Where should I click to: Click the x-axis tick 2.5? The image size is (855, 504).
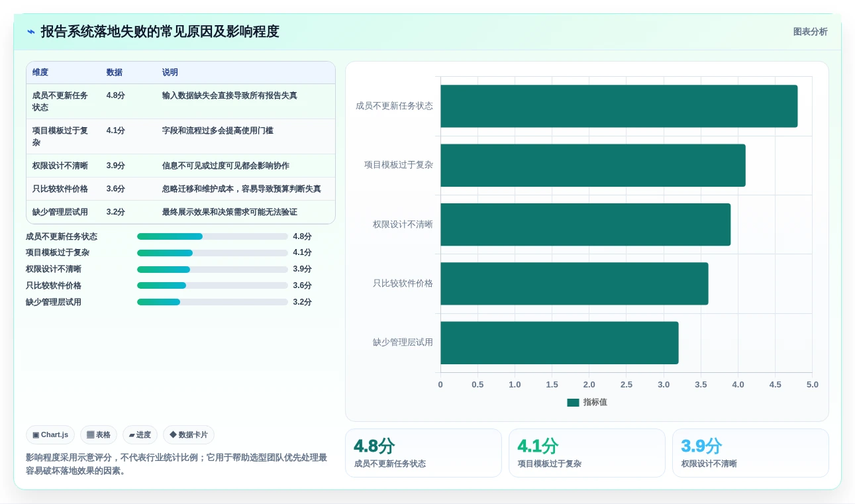click(627, 385)
